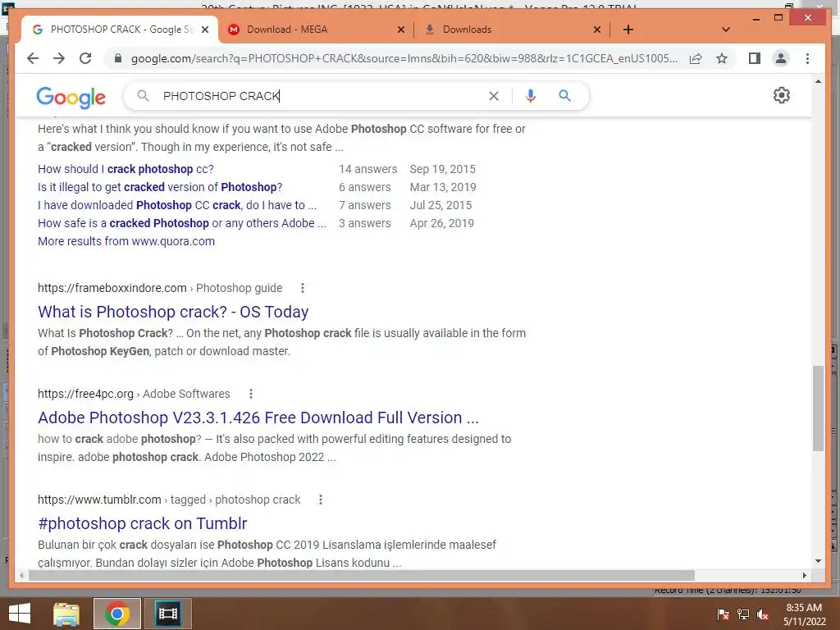The image size is (840, 630).
Task: Start voice search with microphone
Action: [531, 96]
